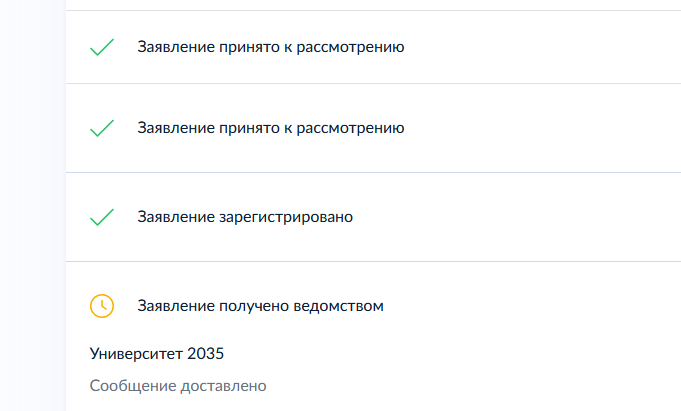Click the topmost green checkmark icon
The image size is (681, 411).
[x=102, y=47]
